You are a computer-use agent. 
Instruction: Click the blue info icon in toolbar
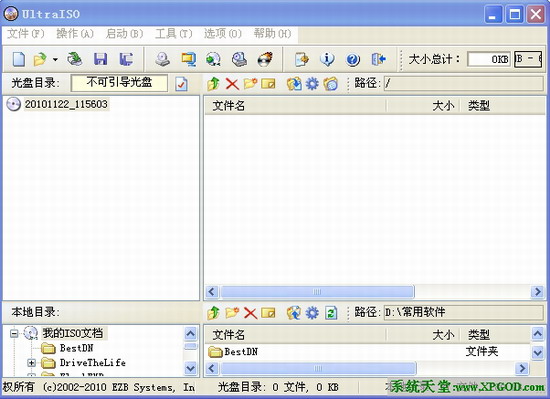[327, 59]
